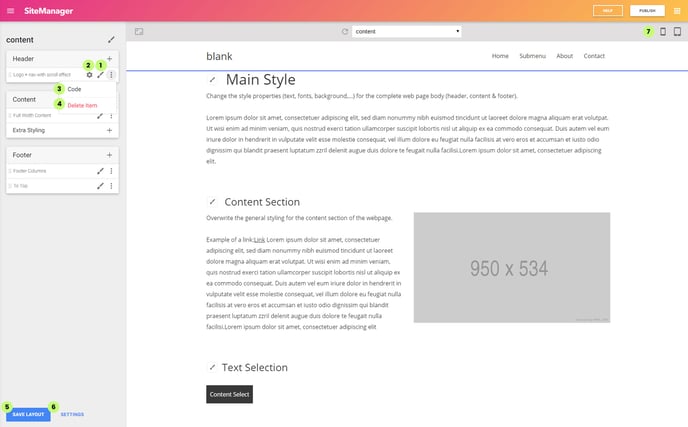The width and height of the screenshot is (688, 427).
Task: Open the apps grid icon in the top bar
Action: [x=677, y=11]
